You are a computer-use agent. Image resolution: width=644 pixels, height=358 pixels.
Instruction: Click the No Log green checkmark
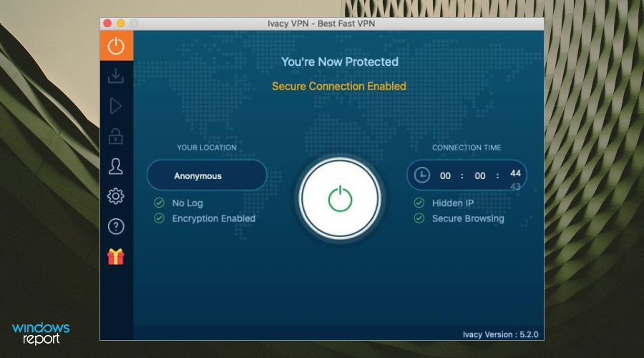159,203
